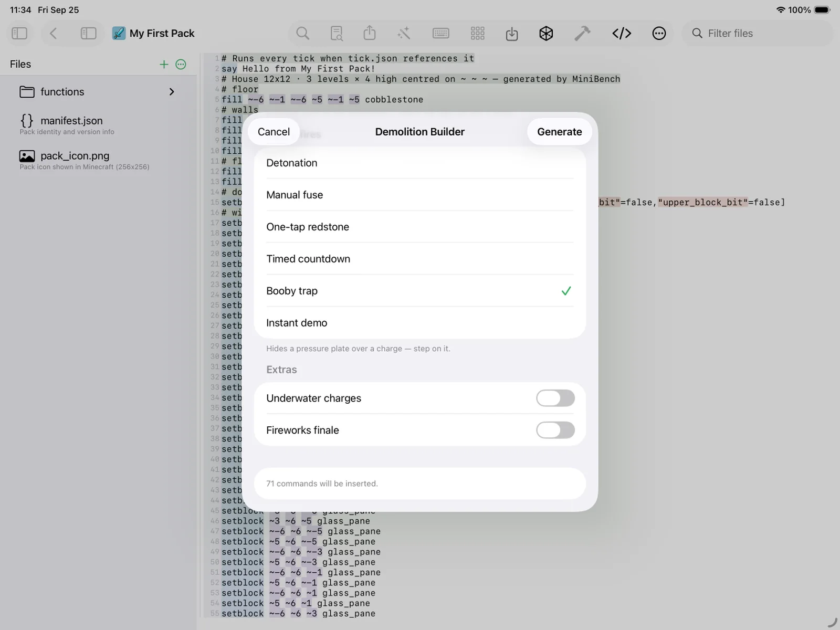Image resolution: width=840 pixels, height=630 pixels.
Task: Go back with the chevron arrow
Action: 53,34
